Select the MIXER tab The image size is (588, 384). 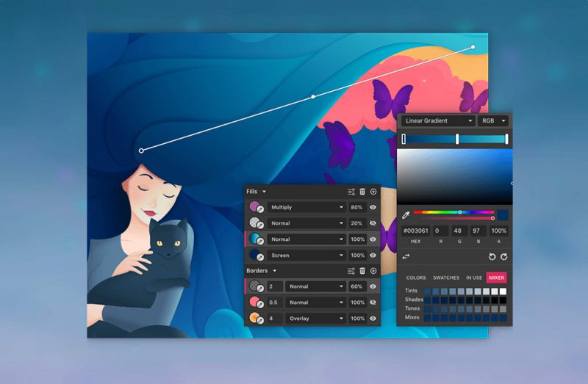496,278
